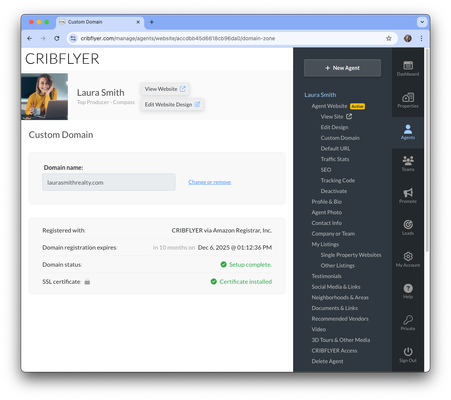
Task: Open the Teams icon
Action: (408, 161)
